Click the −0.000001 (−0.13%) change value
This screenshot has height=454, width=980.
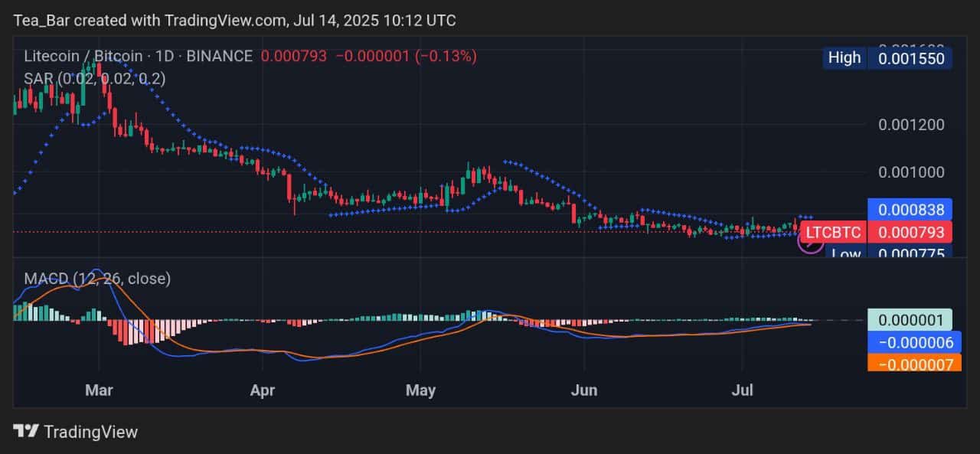406,56
